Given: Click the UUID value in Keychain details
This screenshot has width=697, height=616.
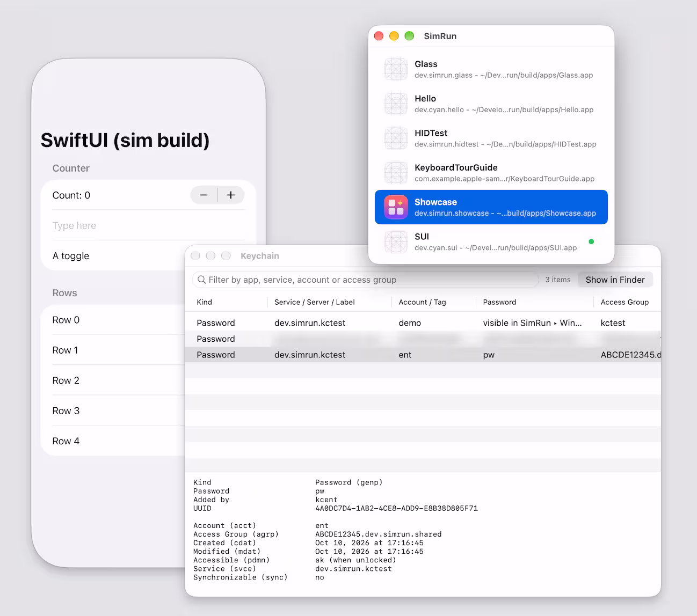Looking at the screenshot, I should tap(396, 508).
